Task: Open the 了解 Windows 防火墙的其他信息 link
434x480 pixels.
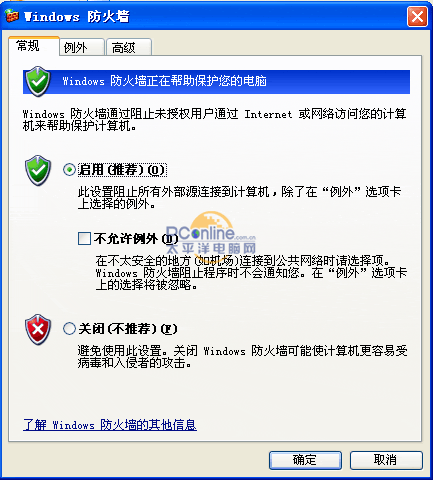Action: point(110,425)
